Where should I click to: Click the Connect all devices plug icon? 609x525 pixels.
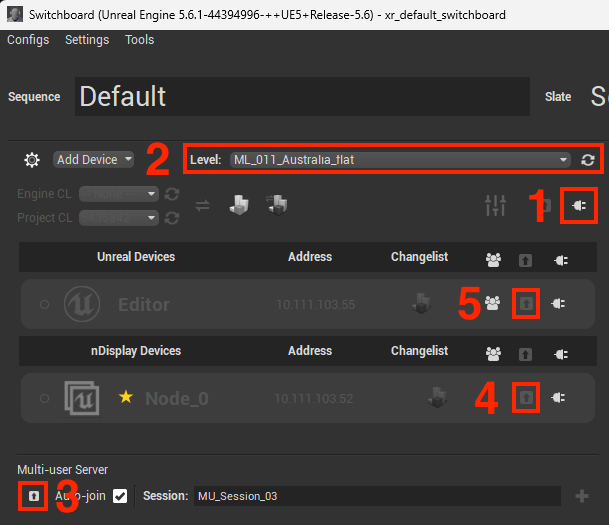579,205
